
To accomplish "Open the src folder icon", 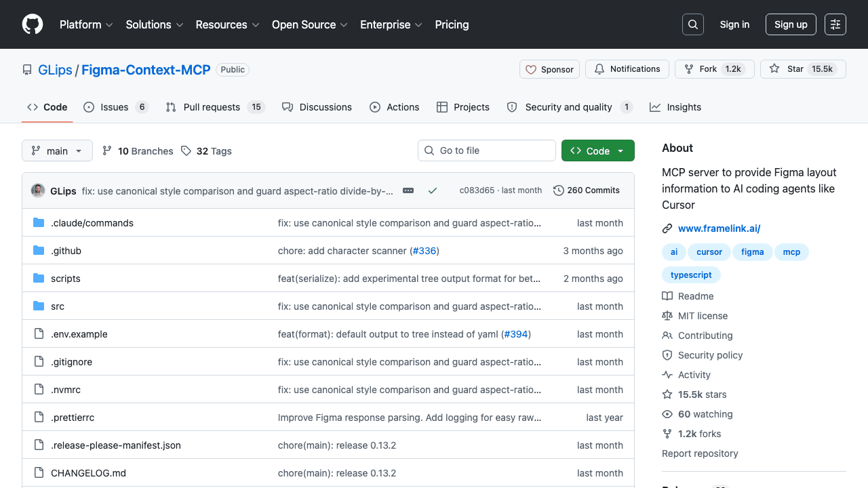I will pos(39,306).
